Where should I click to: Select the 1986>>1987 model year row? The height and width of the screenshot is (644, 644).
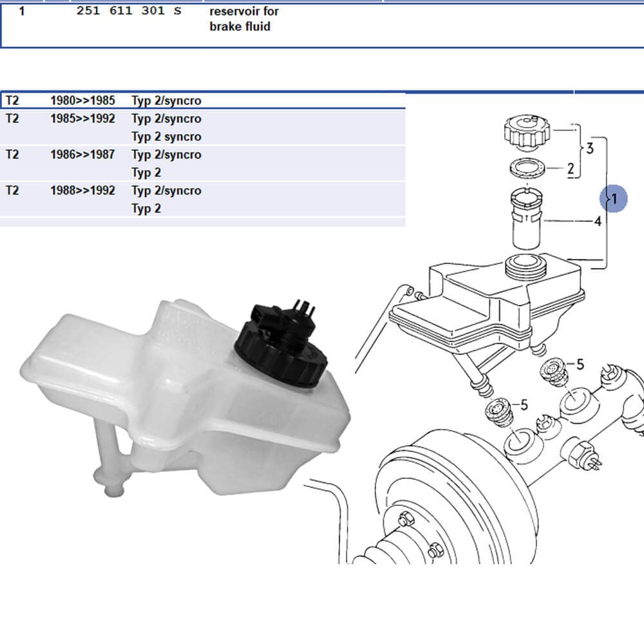[202, 164]
